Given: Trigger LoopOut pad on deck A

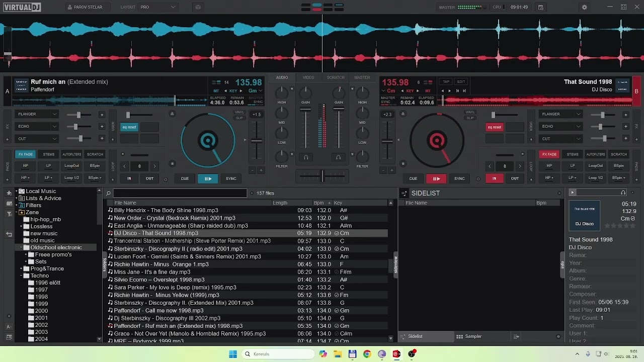Looking at the screenshot, I should coord(72,165).
